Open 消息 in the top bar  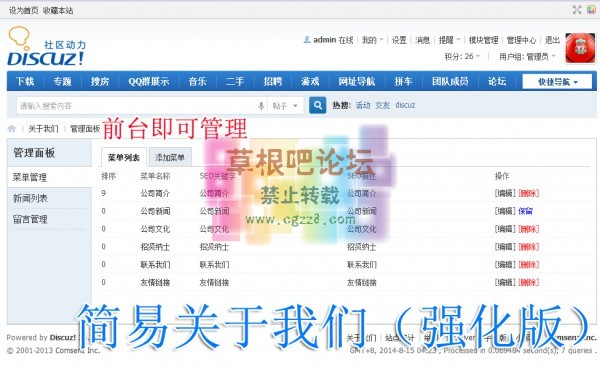click(422, 40)
